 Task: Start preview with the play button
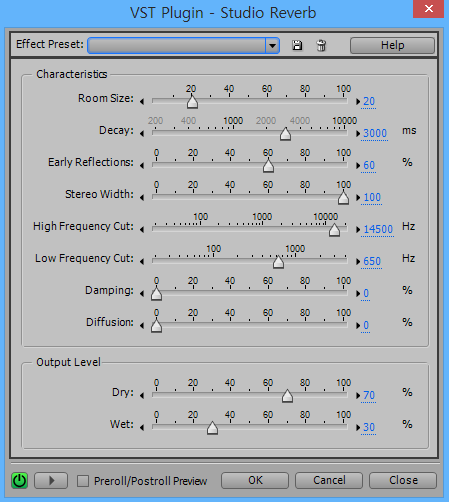(x=51, y=481)
